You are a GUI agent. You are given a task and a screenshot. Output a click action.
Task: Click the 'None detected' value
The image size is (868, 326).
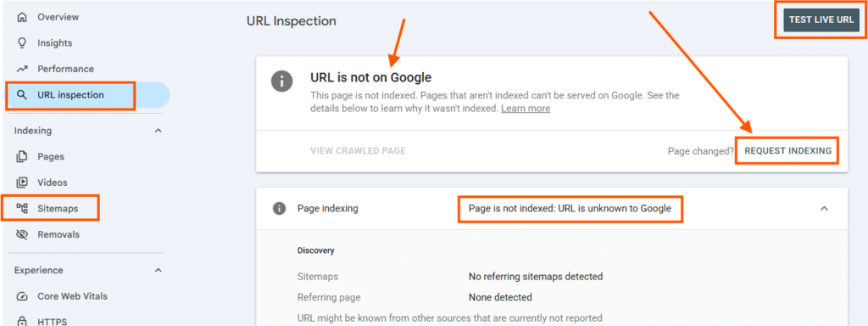click(500, 297)
